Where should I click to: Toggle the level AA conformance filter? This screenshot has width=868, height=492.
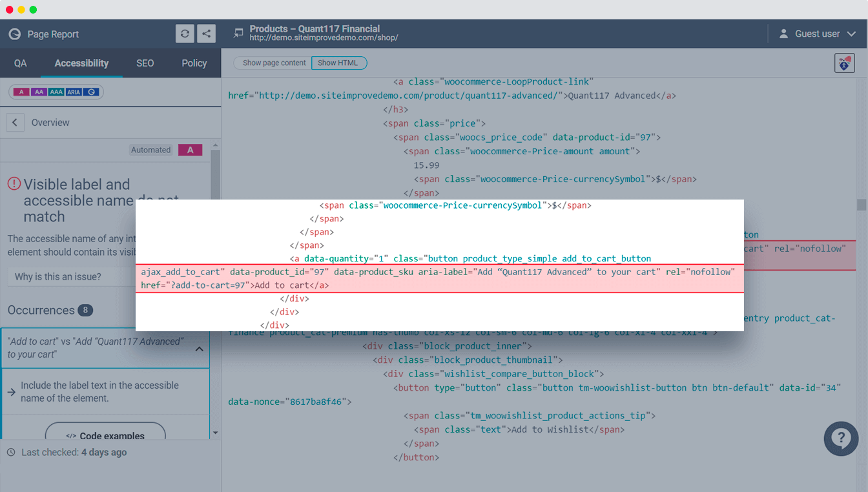click(x=39, y=92)
